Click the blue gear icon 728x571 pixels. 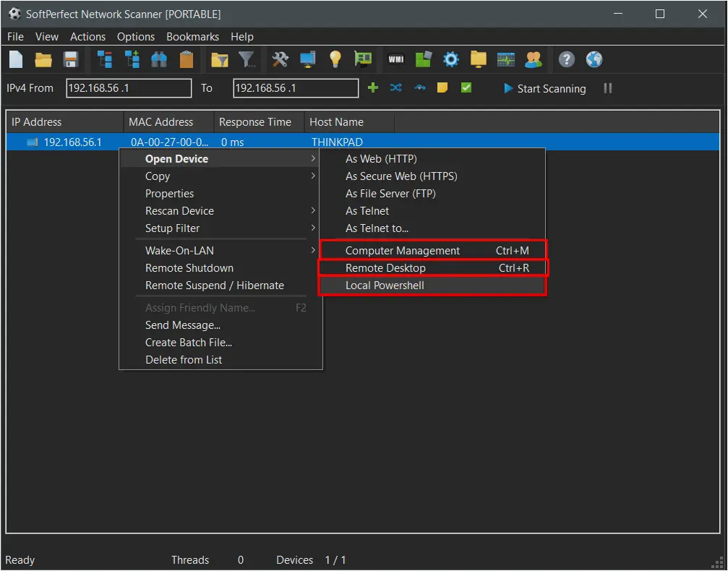coord(451,59)
